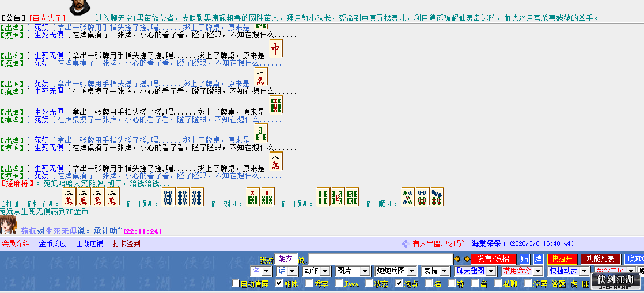Expand the 聊天趣图 dropdown

click(475, 271)
